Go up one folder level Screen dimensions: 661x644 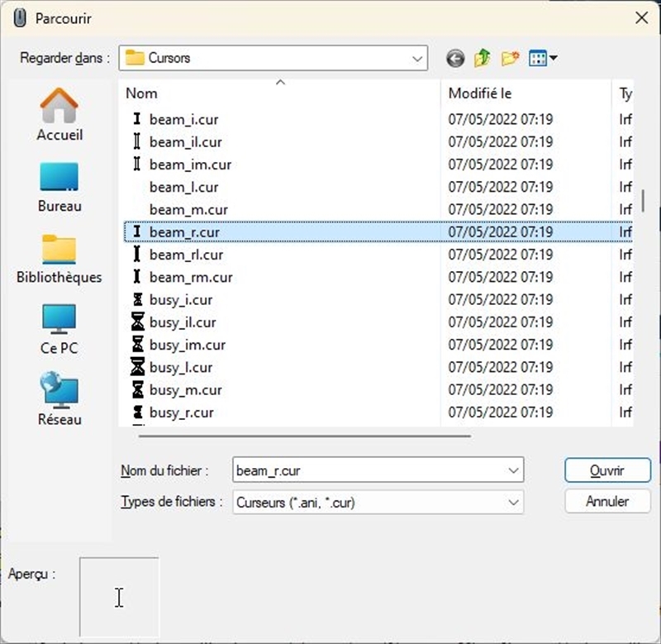pyautogui.click(x=483, y=59)
